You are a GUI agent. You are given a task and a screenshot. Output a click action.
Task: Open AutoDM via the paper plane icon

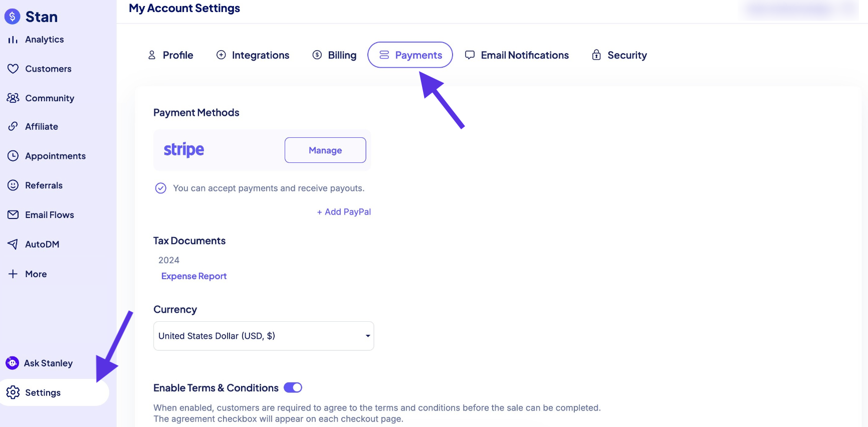[x=13, y=244]
